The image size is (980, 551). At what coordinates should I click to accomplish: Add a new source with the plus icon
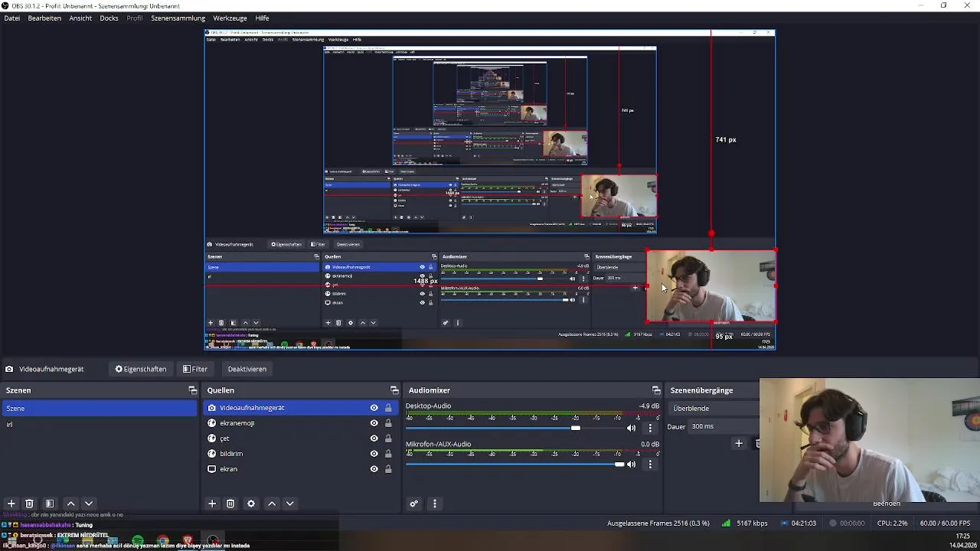(x=212, y=504)
